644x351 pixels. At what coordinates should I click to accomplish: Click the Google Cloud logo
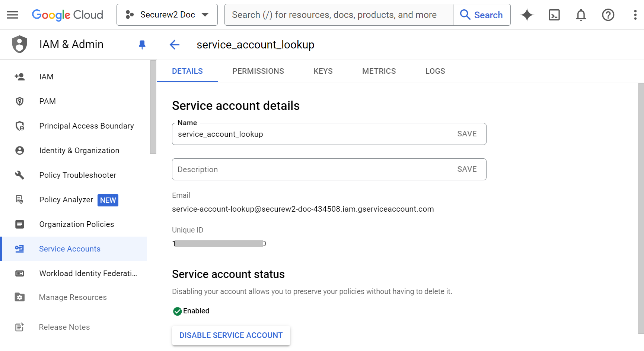tap(67, 15)
